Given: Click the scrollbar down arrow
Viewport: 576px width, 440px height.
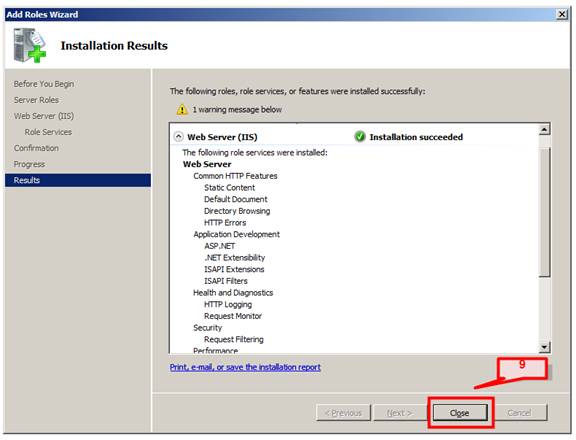Looking at the screenshot, I should (544, 347).
